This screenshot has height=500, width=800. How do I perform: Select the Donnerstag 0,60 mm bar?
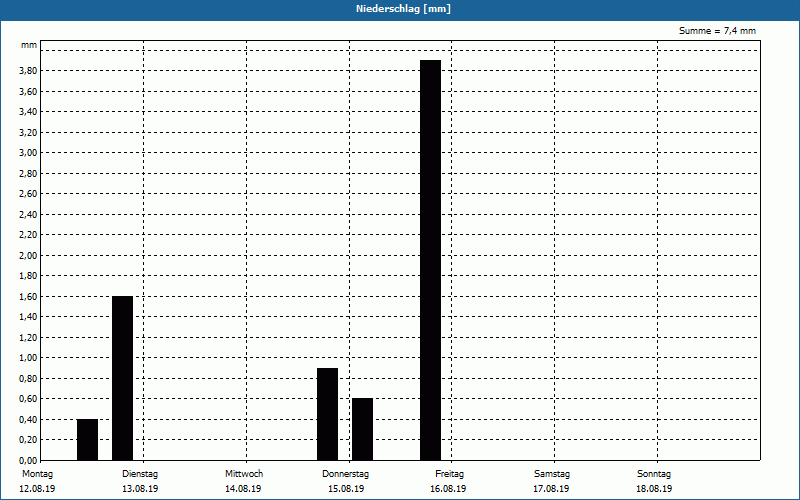point(362,429)
